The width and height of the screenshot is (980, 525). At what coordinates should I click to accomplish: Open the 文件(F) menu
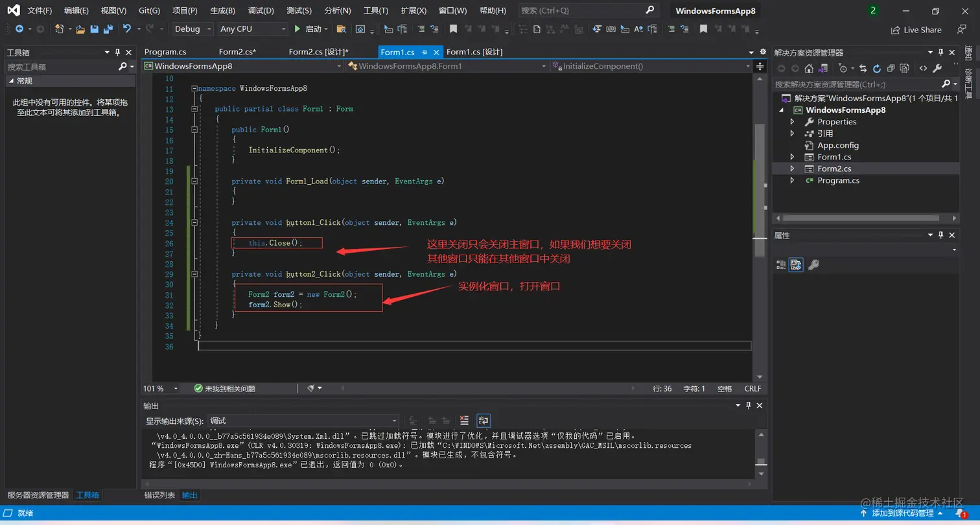[x=40, y=11]
